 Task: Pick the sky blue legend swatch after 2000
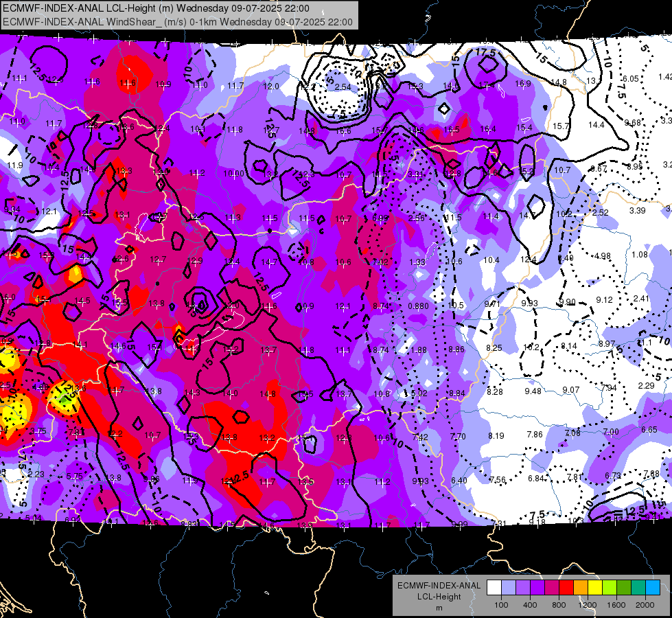click(653, 588)
